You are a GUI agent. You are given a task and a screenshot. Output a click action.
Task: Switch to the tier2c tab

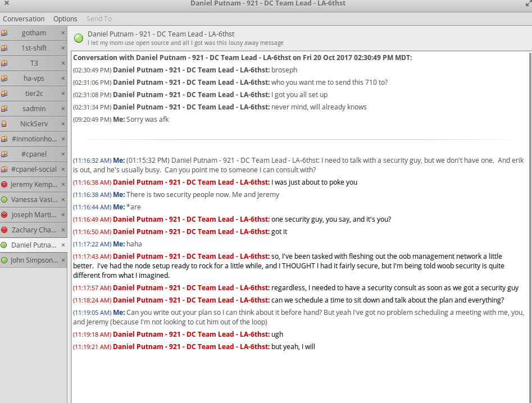34,94
